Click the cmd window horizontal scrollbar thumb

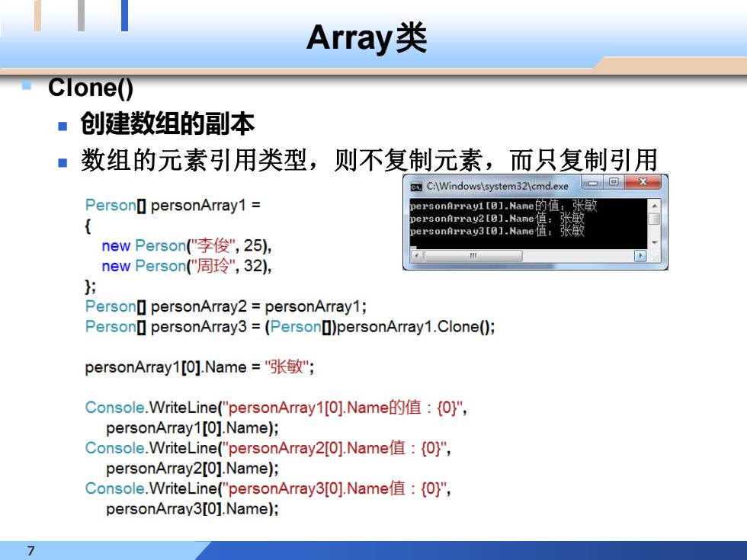pyautogui.click(x=473, y=256)
